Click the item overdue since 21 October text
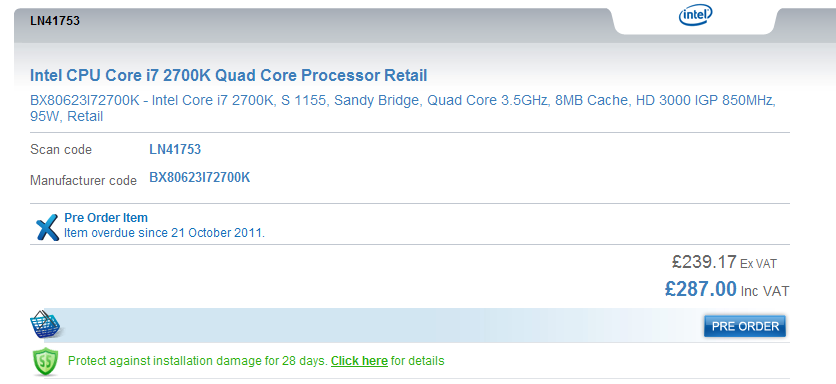836x384 pixels. (164, 233)
